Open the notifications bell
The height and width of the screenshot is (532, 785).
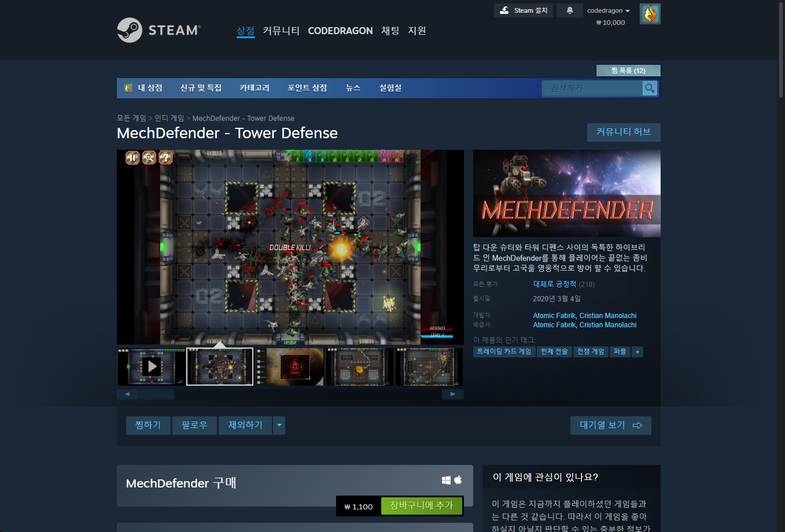tap(570, 10)
